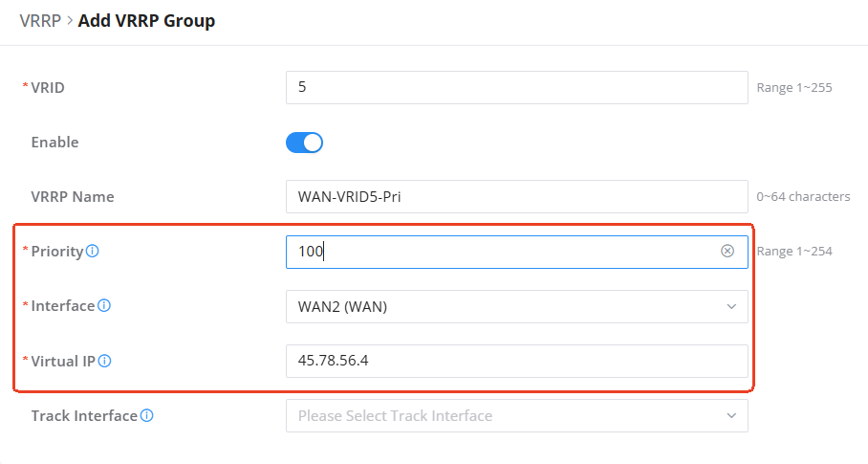
Task: Click the Enable label
Action: [x=54, y=143]
